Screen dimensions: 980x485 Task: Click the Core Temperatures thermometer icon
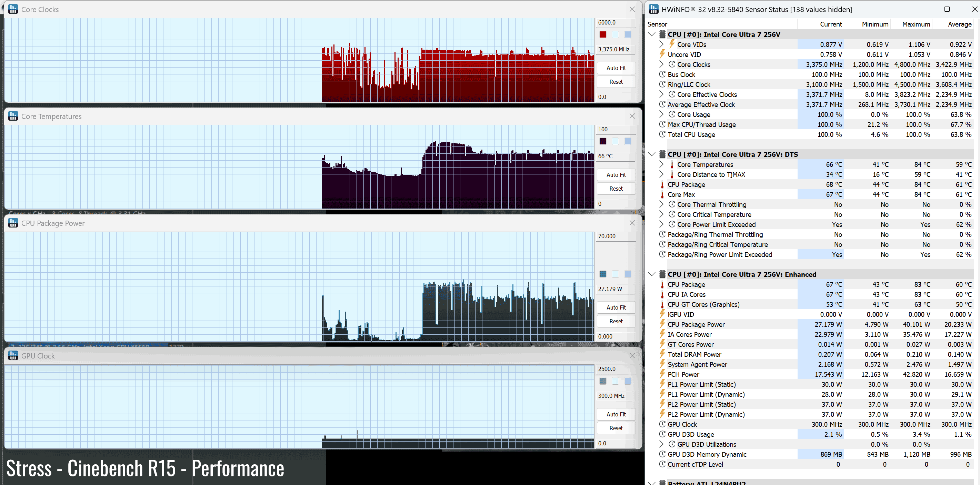671,164
